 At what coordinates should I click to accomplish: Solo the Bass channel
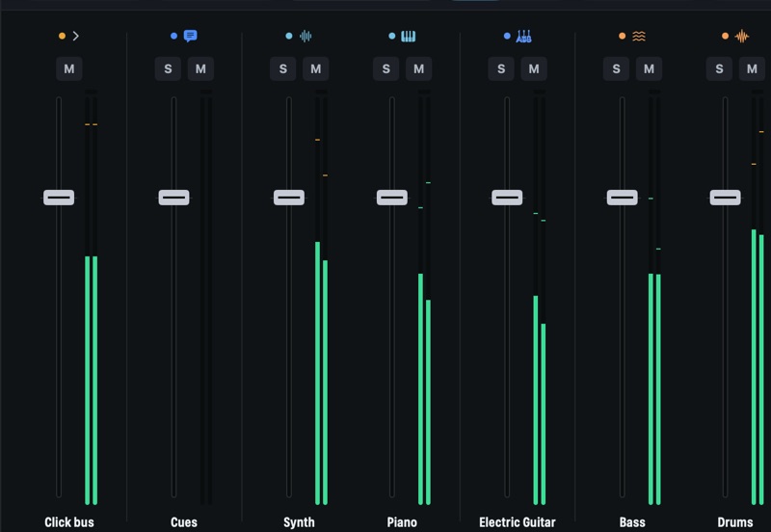(x=616, y=68)
